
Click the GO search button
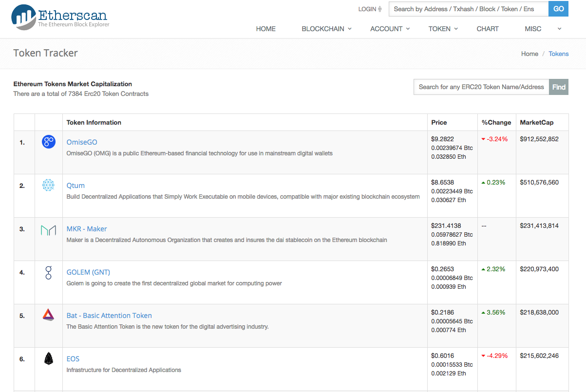tap(558, 9)
